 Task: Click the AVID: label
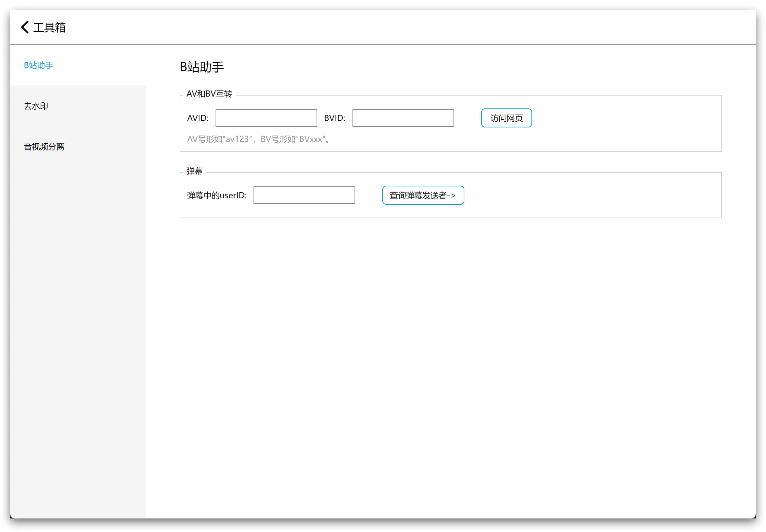[198, 118]
